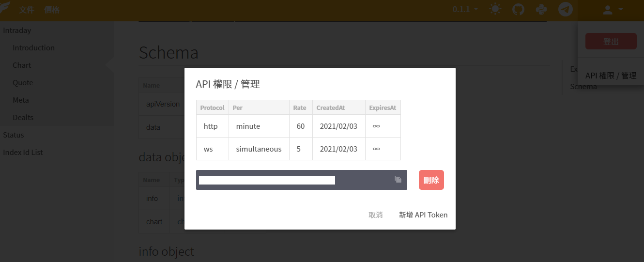Select the simultaneous cell
The width and height of the screenshot is (644, 262).
259,149
